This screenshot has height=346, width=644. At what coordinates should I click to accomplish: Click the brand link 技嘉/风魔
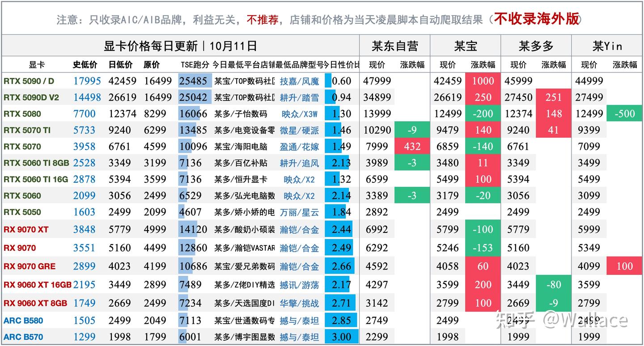(x=300, y=81)
